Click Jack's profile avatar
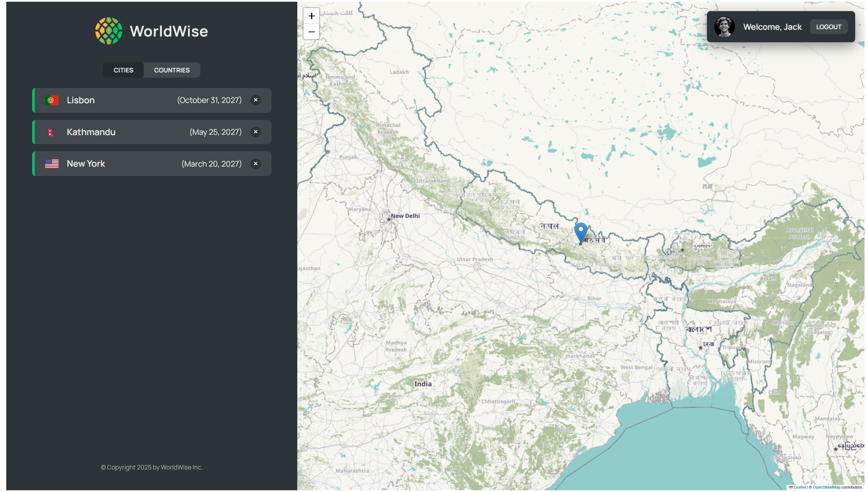 point(724,27)
